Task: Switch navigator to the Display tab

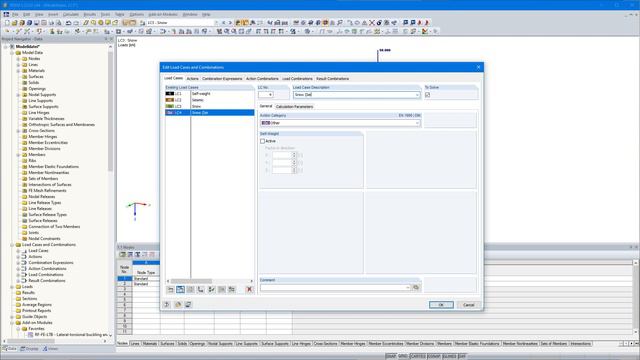Action: [29, 349]
